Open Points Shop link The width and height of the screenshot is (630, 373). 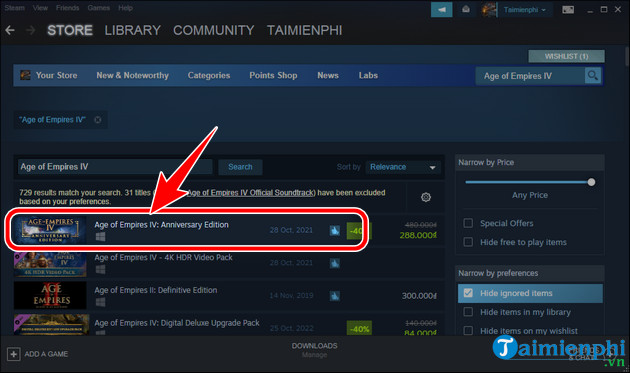point(273,76)
